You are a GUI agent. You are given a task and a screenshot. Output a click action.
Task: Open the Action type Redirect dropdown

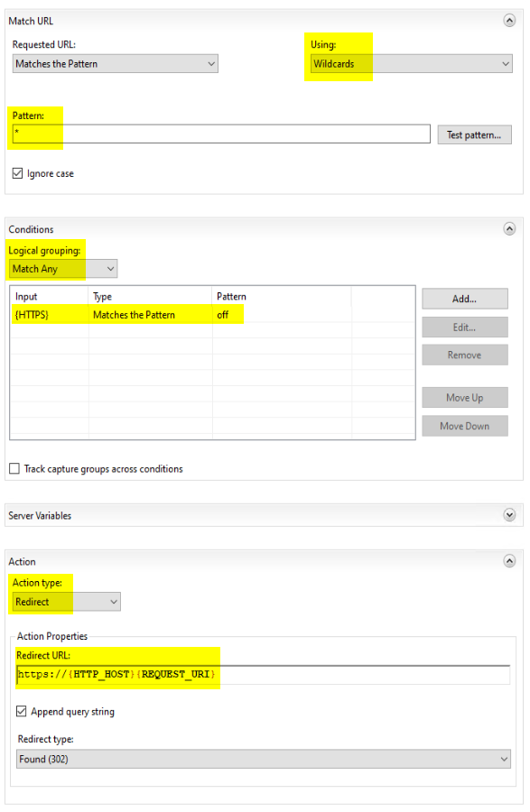click(66, 602)
